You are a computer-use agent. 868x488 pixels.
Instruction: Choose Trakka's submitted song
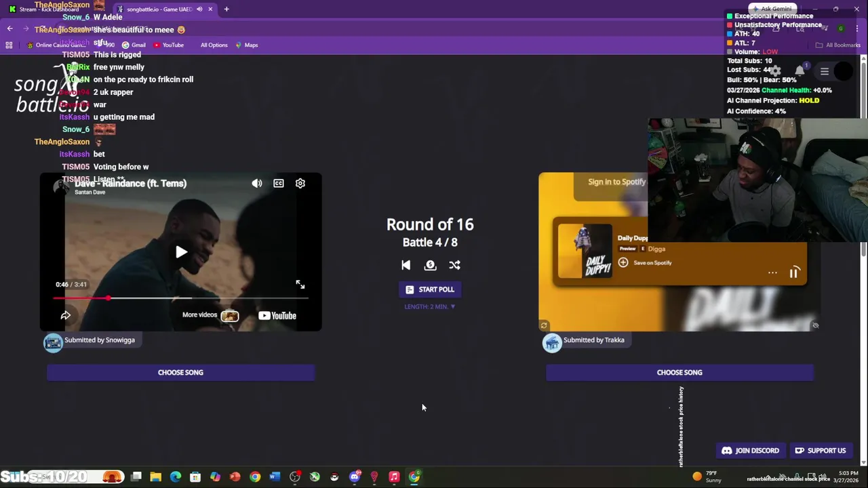(679, 372)
